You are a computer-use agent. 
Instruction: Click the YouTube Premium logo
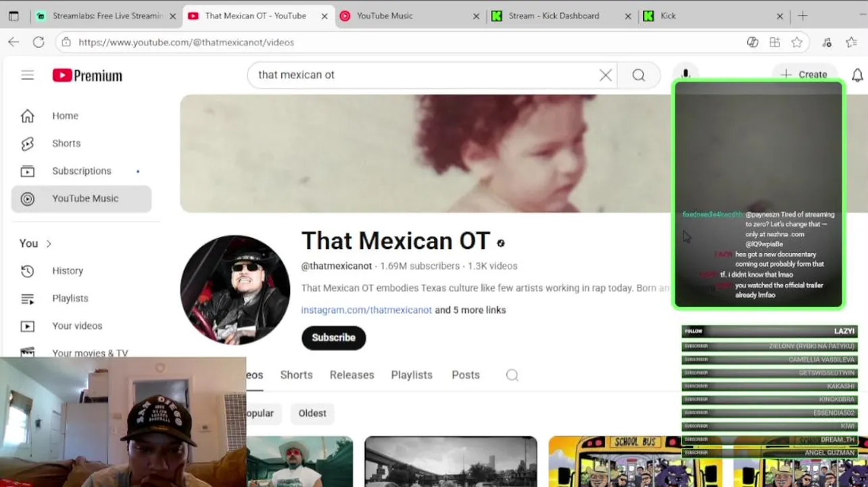(x=88, y=76)
